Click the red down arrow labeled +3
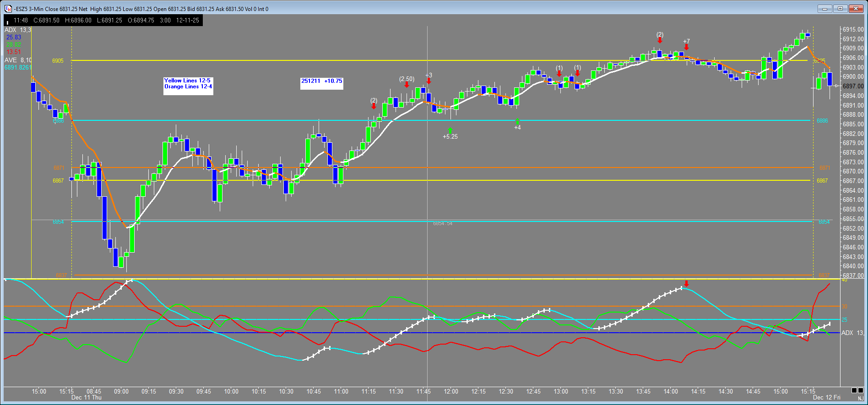868x405 pixels. tap(429, 81)
